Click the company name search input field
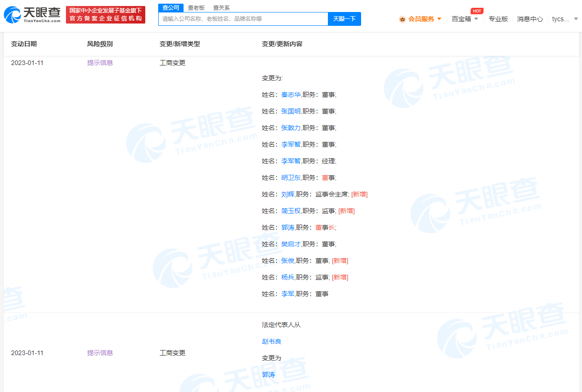This screenshot has height=392, width=582. 243,19
